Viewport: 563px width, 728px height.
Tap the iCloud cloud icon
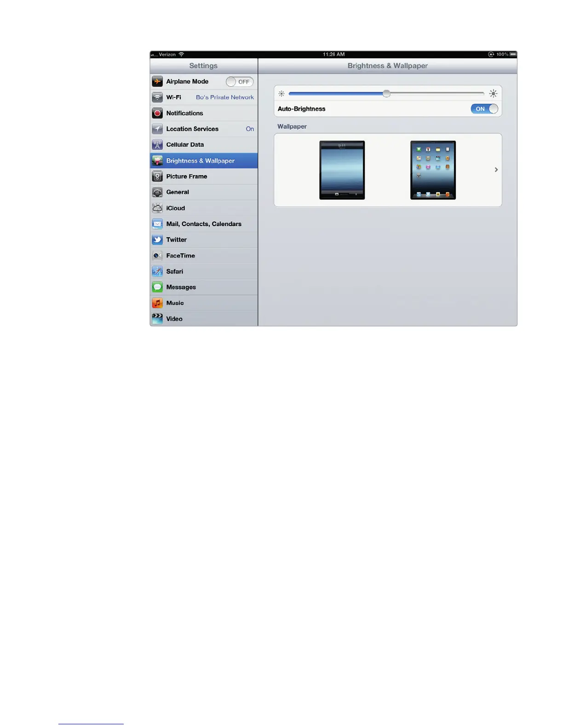click(x=157, y=208)
